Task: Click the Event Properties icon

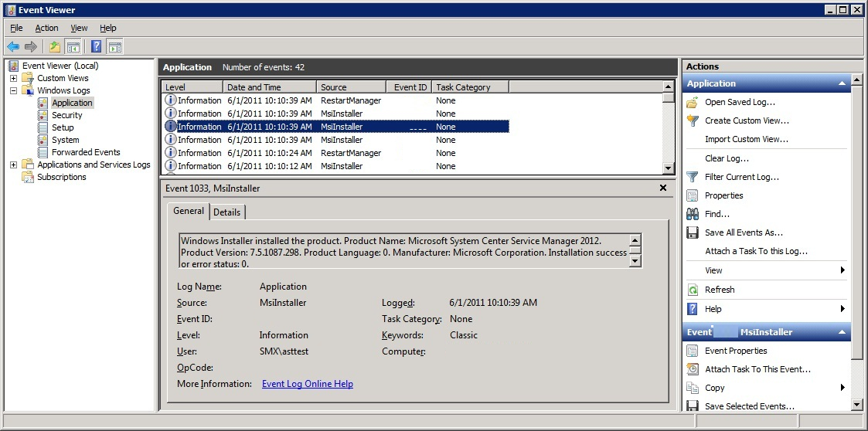Action: tap(693, 351)
